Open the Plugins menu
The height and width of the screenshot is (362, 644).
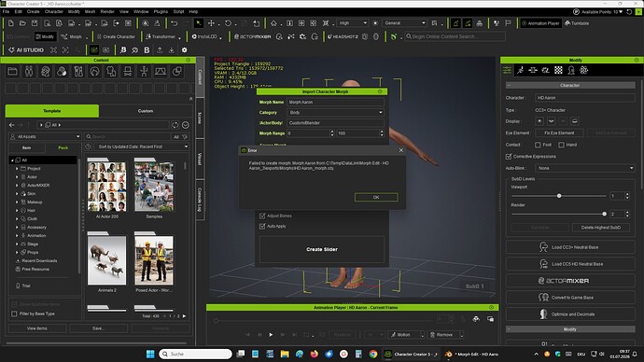[161, 12]
